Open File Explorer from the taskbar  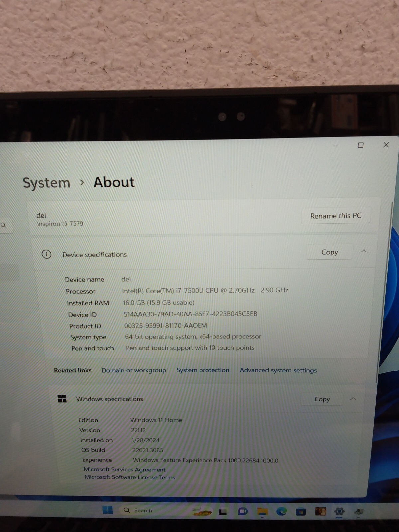coord(262,512)
